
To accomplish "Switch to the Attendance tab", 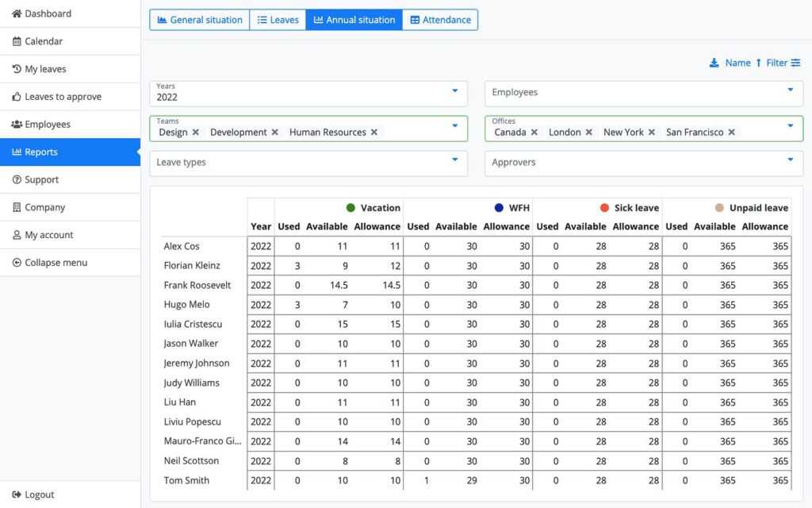I will [440, 20].
